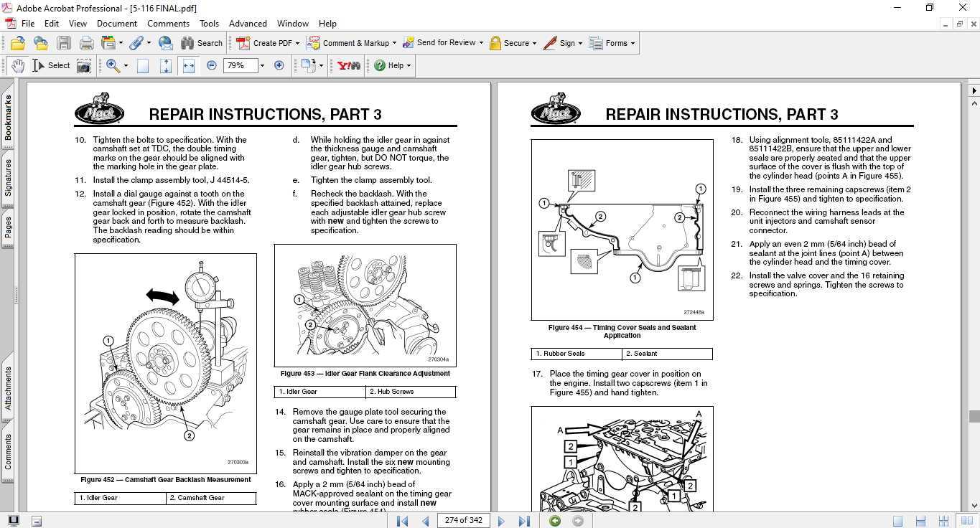The width and height of the screenshot is (980, 528).
Task: Click the zoom out minus button
Action: [212, 65]
